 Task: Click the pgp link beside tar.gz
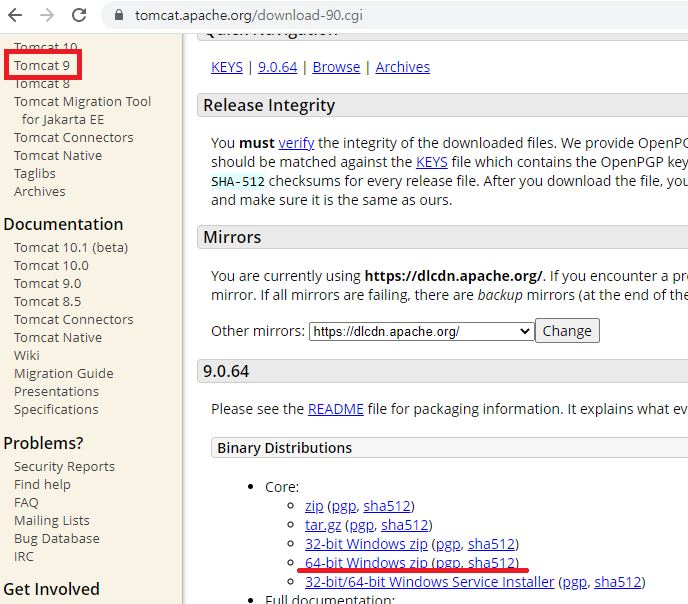362,525
